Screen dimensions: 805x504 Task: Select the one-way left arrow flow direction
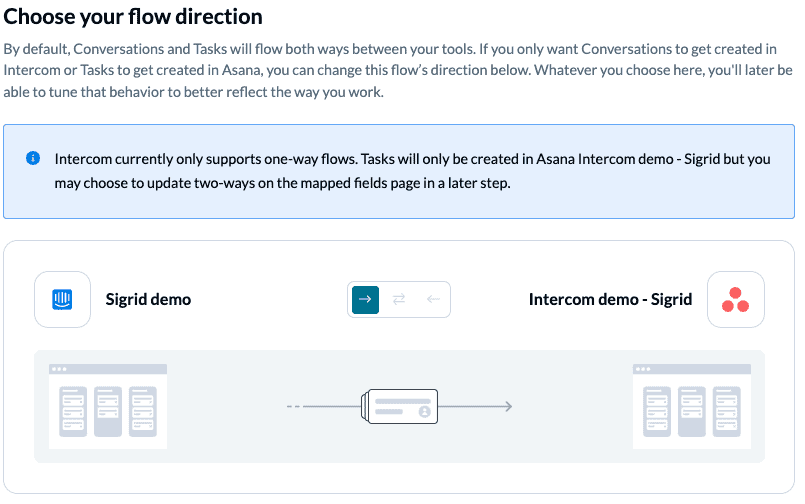click(433, 300)
